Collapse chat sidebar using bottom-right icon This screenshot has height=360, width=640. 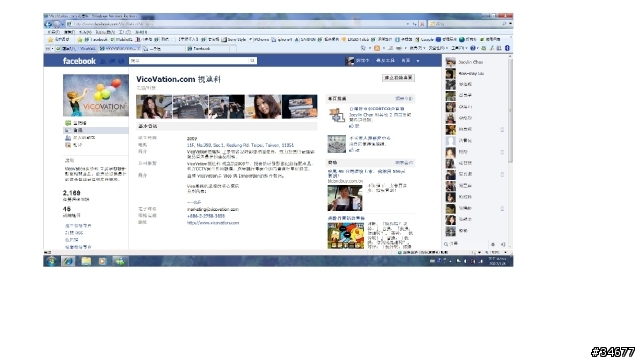coord(503,244)
